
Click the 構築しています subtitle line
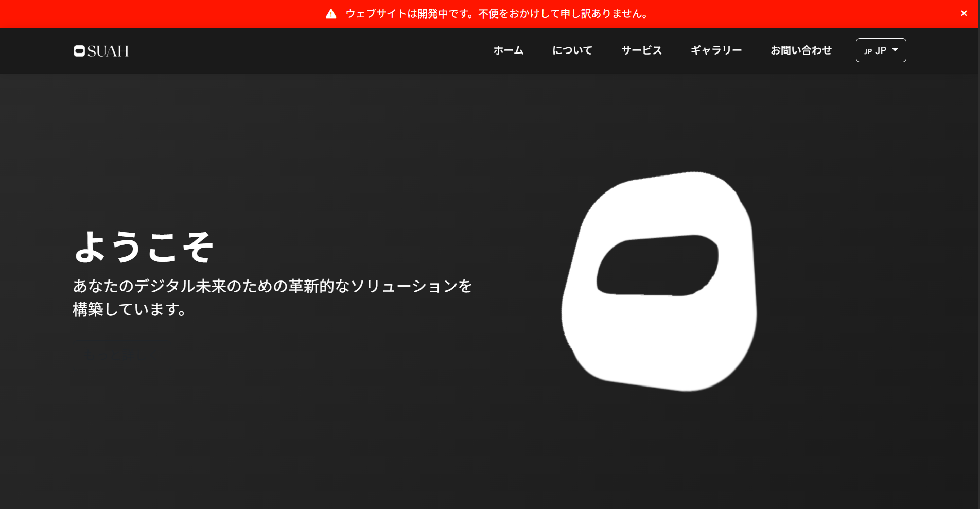[x=129, y=309]
